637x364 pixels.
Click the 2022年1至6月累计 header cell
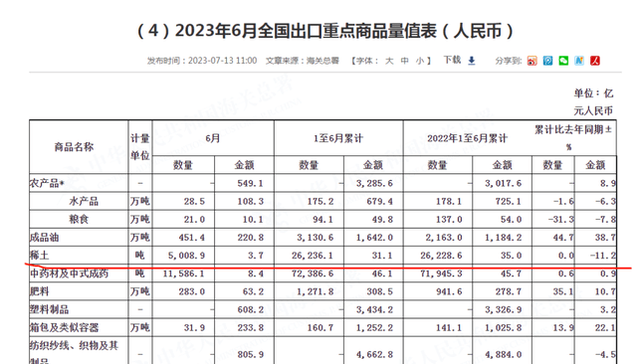pos(468,138)
